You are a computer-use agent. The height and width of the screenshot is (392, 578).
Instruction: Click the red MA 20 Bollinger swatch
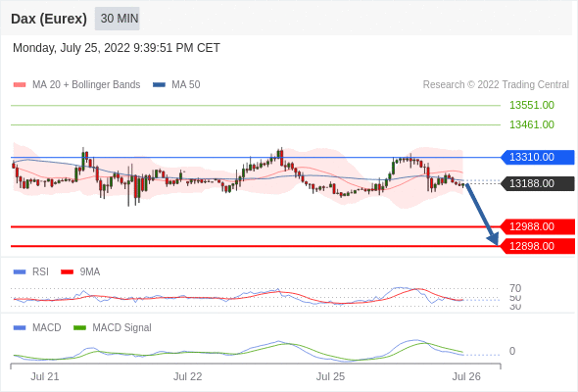pyautogui.click(x=20, y=85)
